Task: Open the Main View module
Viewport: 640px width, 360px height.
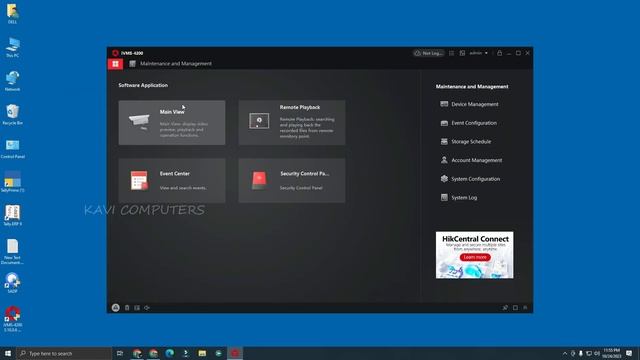Action: [172, 123]
